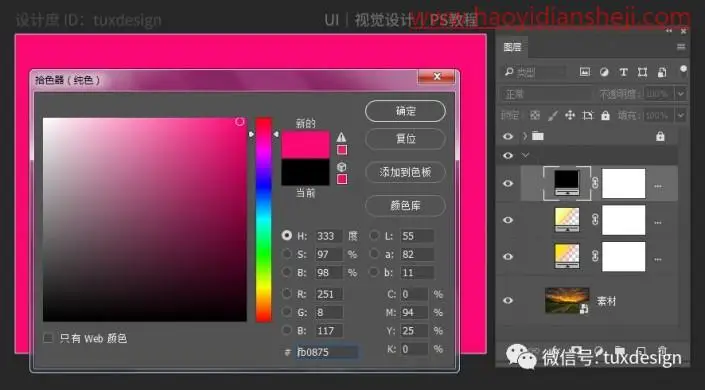This screenshot has height=390, width=705.
Task: Select the Lab a radio button
Action: (374, 254)
